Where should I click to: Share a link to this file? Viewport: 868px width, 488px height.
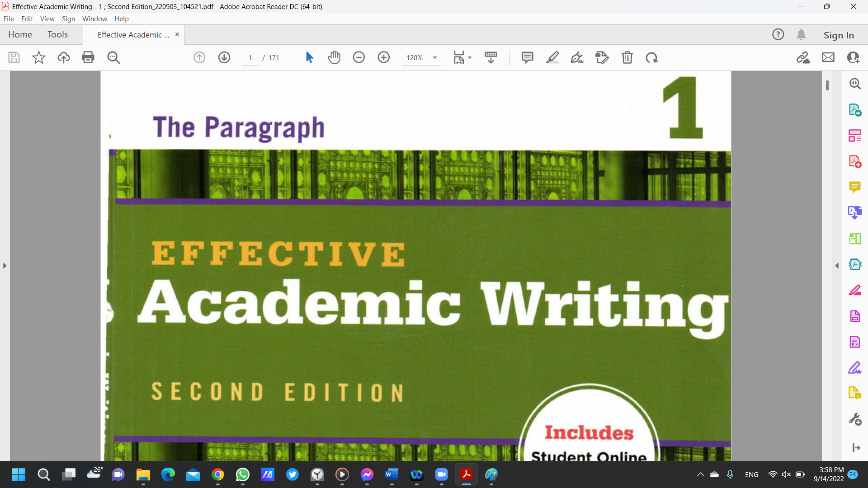pyautogui.click(x=803, y=57)
